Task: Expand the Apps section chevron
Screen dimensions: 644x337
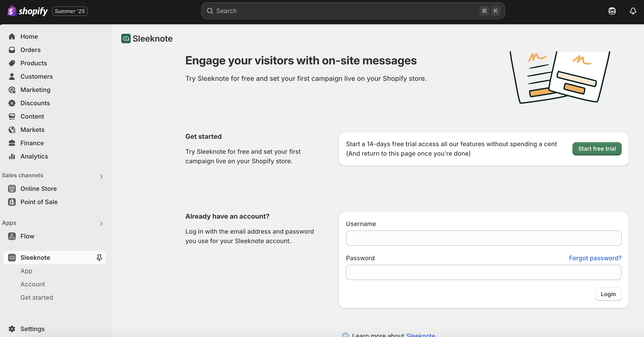Action: tap(101, 224)
